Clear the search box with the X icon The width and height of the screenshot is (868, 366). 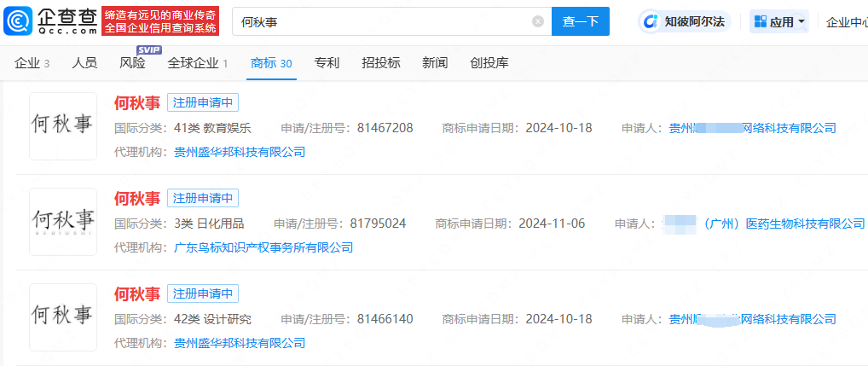point(538,21)
